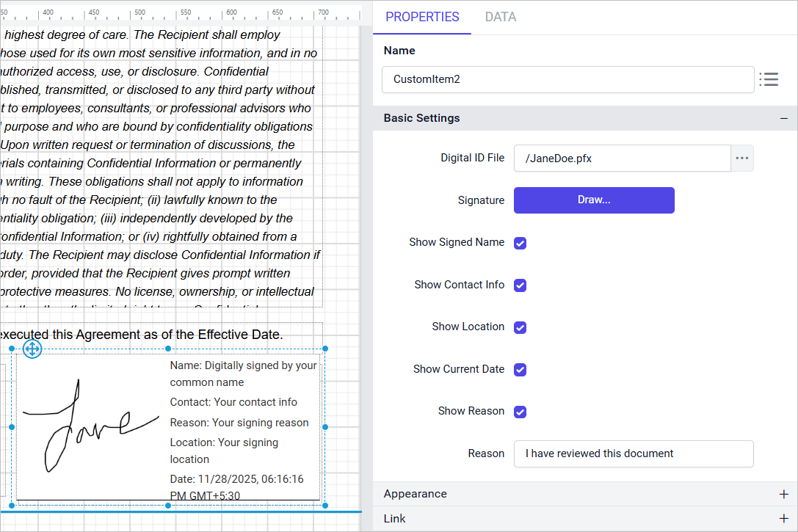The height and width of the screenshot is (532, 798).
Task: Toggle Show Location off
Action: pyautogui.click(x=520, y=327)
